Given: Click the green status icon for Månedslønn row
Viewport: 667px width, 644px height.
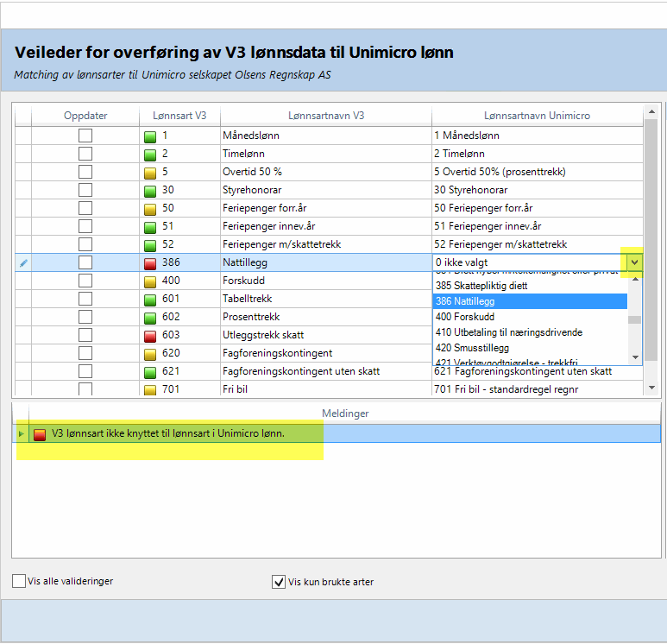Looking at the screenshot, I should coord(150,136).
